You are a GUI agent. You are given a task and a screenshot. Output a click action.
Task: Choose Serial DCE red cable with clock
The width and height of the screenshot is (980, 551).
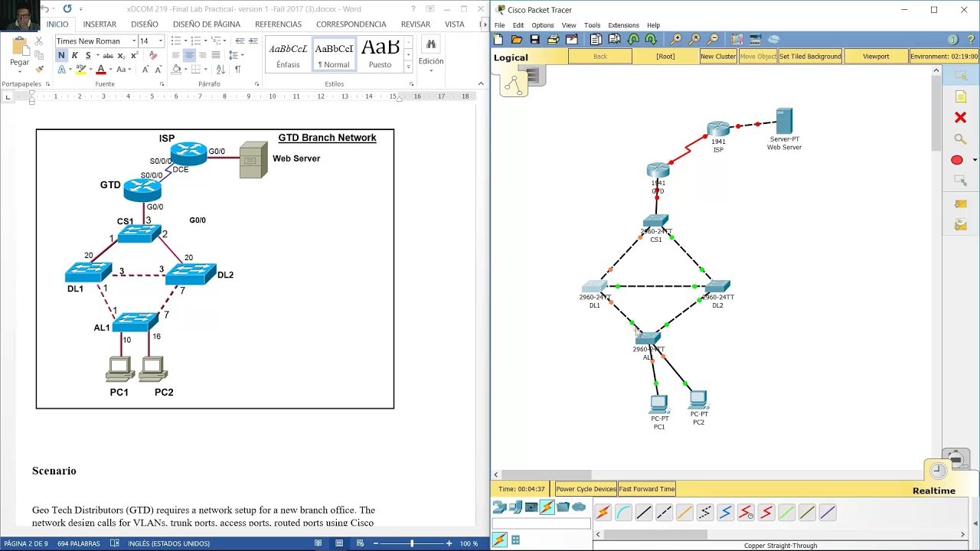point(746,513)
